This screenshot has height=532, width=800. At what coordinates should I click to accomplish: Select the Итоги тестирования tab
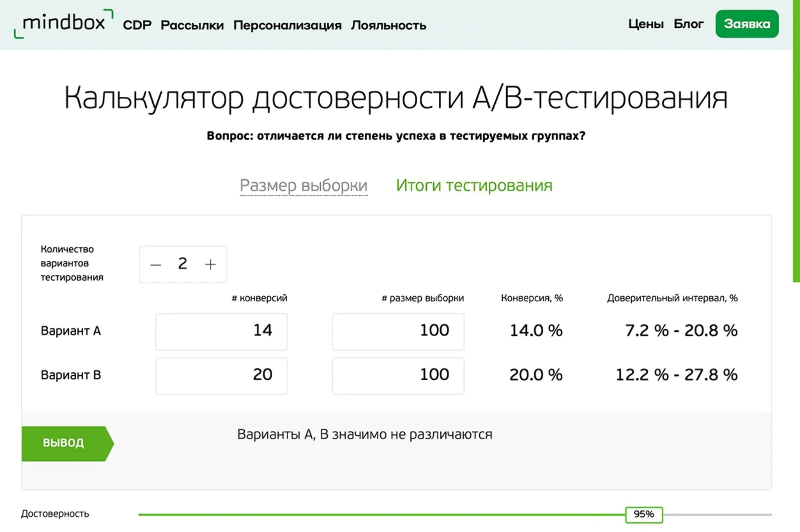pyautogui.click(x=474, y=185)
